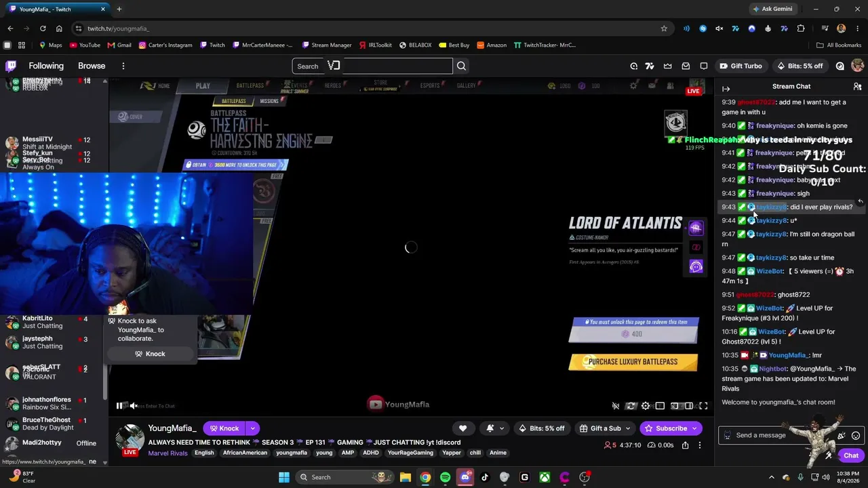Focus the Twitch search field
This screenshot has height=488, width=868.
[x=372, y=66]
